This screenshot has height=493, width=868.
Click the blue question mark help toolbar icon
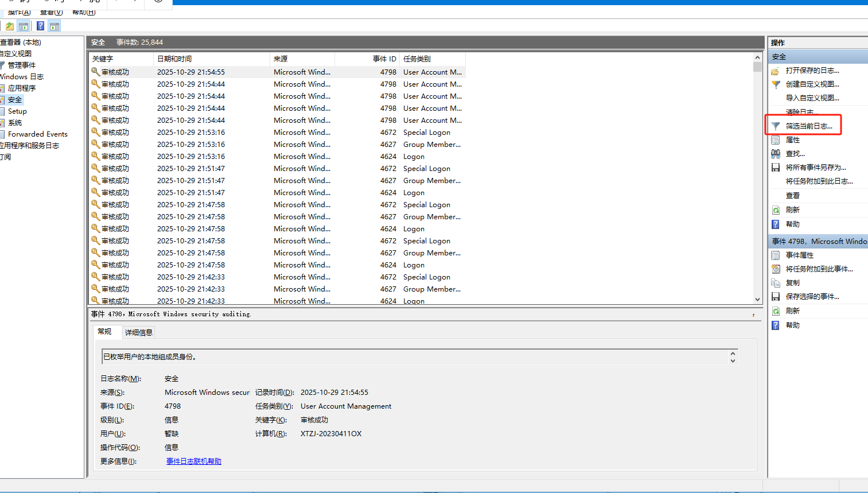40,26
